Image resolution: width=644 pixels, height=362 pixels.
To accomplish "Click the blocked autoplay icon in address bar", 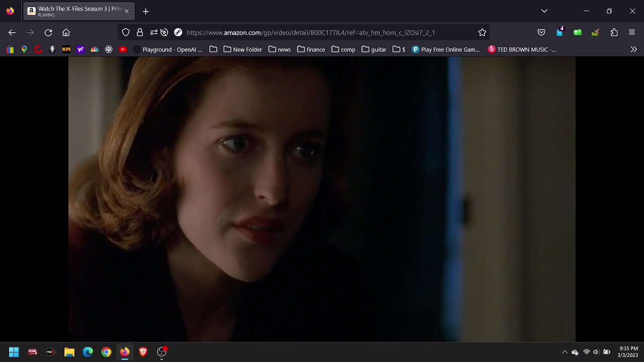I will pyautogui.click(x=164, y=33).
